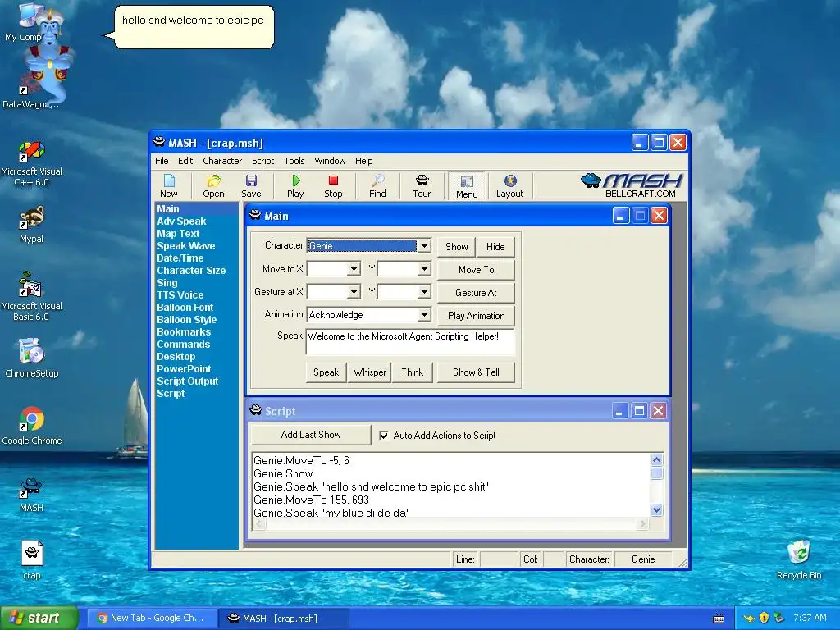Click the New toolbar icon
The height and width of the screenshot is (630, 840).
[x=169, y=186]
